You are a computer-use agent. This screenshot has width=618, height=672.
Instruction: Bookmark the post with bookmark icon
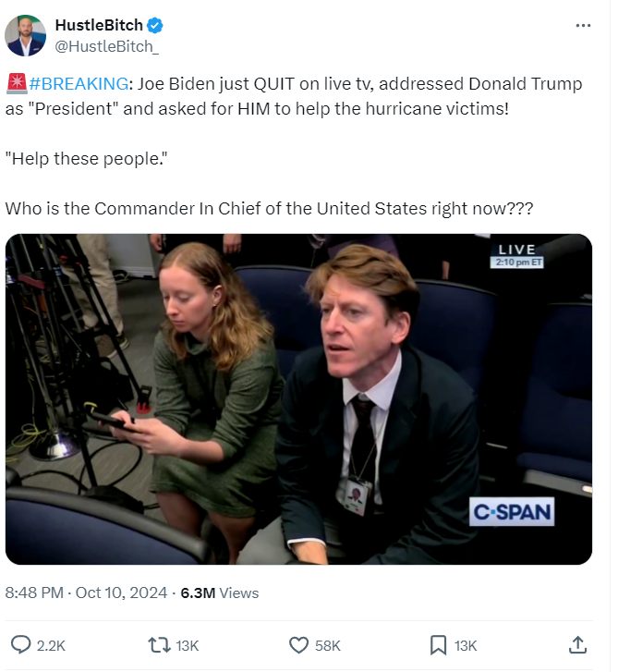click(x=438, y=644)
